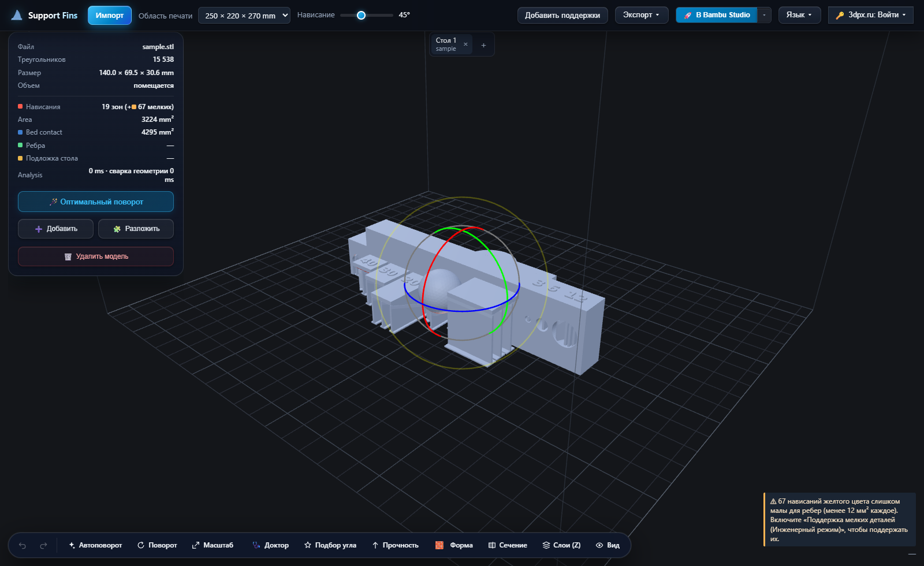
Task: Expand the arrow beside В Bambu Studio
Action: coord(764,15)
